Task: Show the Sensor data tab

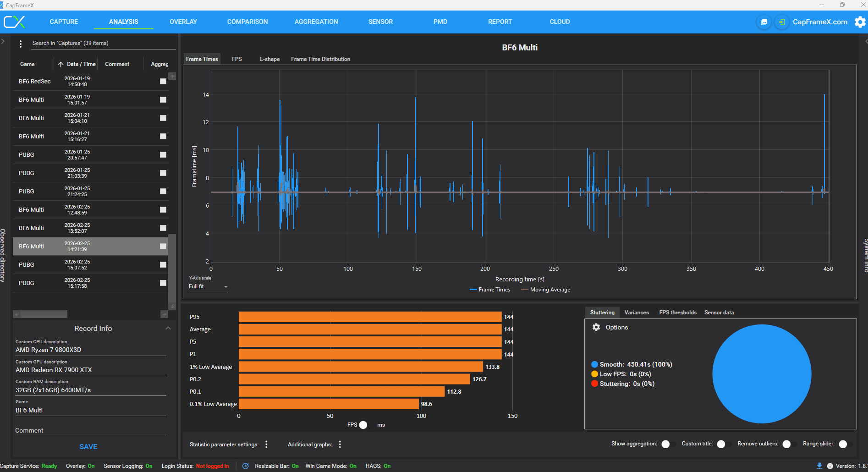Action: [719, 313]
